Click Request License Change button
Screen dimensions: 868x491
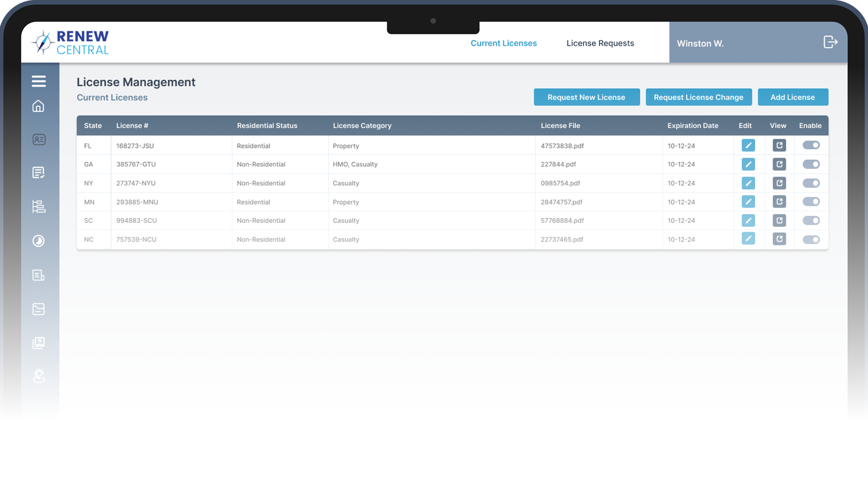pos(699,97)
